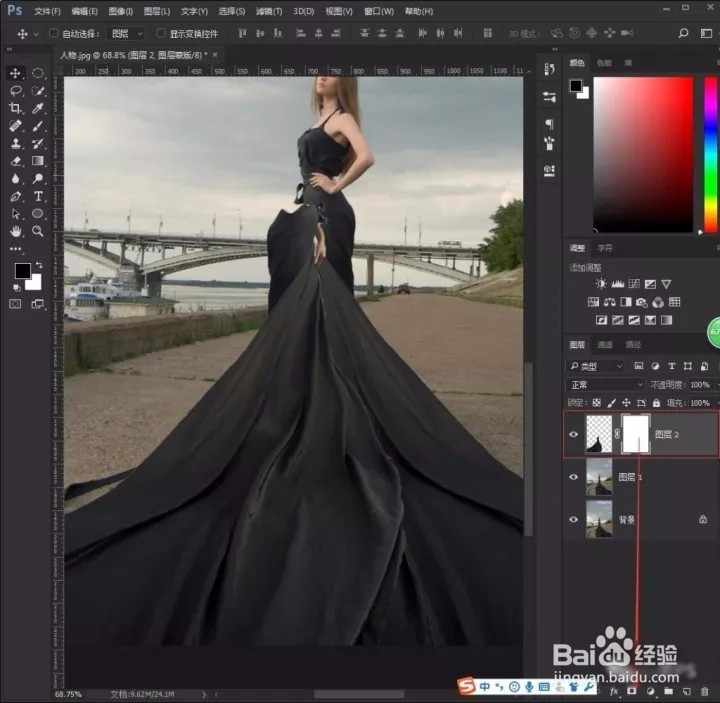
Task: Open the 不透明度 100% dropdown
Action: tap(717, 385)
